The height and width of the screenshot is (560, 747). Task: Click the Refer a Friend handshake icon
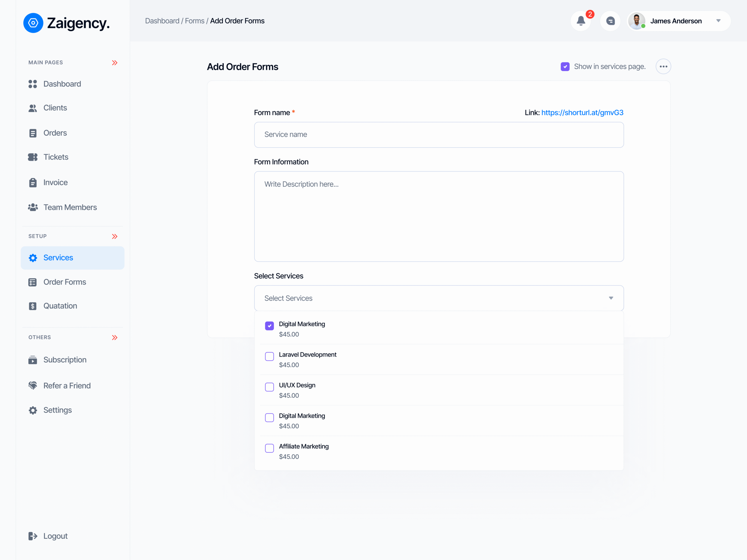33,386
